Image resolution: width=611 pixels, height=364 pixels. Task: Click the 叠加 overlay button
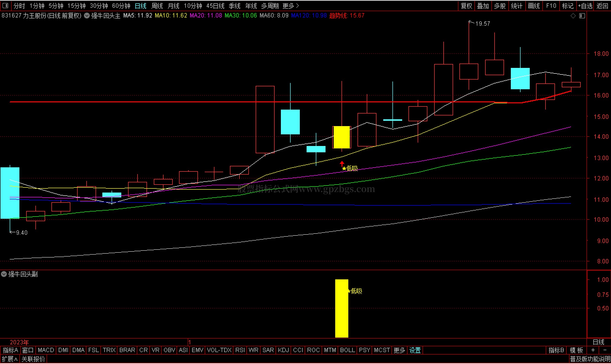pos(483,6)
